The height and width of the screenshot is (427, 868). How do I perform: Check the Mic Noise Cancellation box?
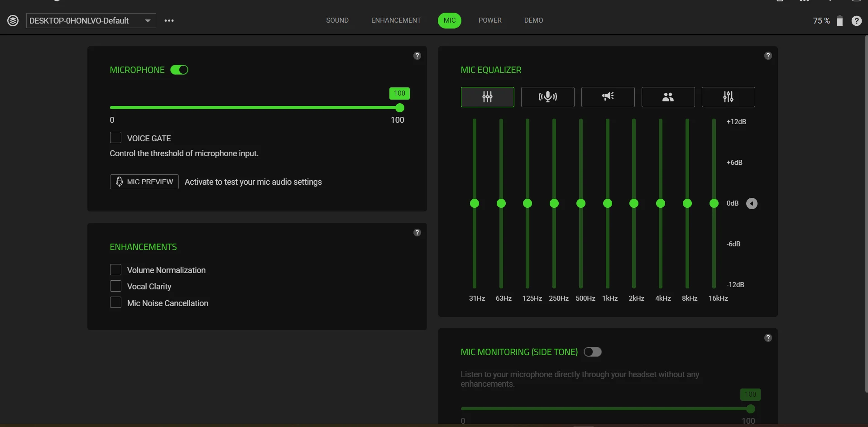point(116,302)
